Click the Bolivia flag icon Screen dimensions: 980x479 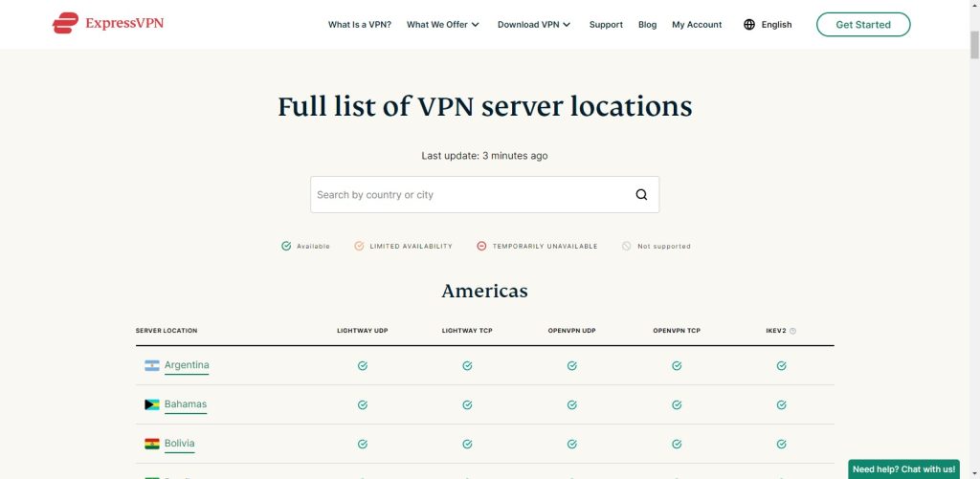click(151, 444)
